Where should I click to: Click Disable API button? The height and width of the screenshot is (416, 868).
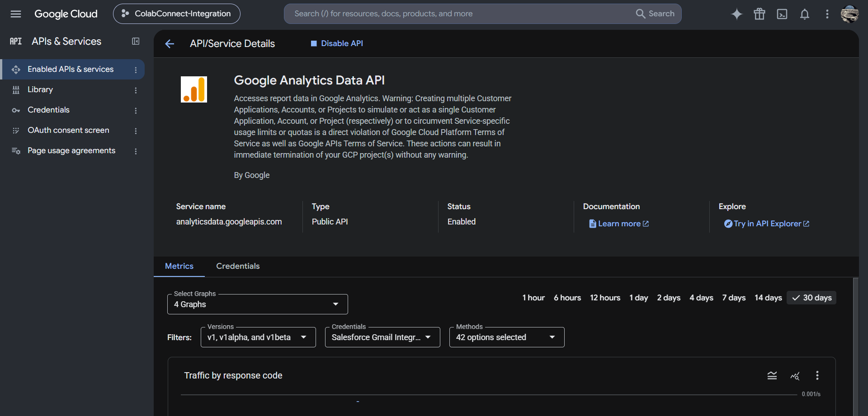[337, 43]
